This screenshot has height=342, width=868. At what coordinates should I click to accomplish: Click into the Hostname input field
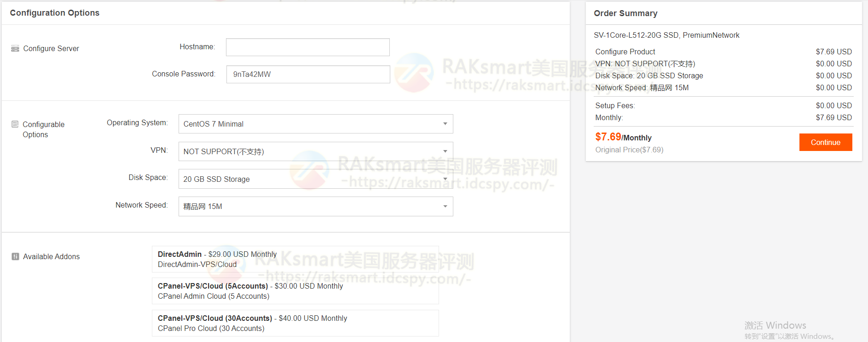coord(308,47)
